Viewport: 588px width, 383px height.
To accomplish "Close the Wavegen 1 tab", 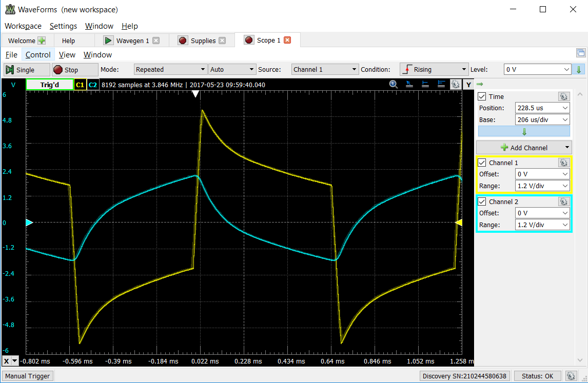I will (x=156, y=41).
